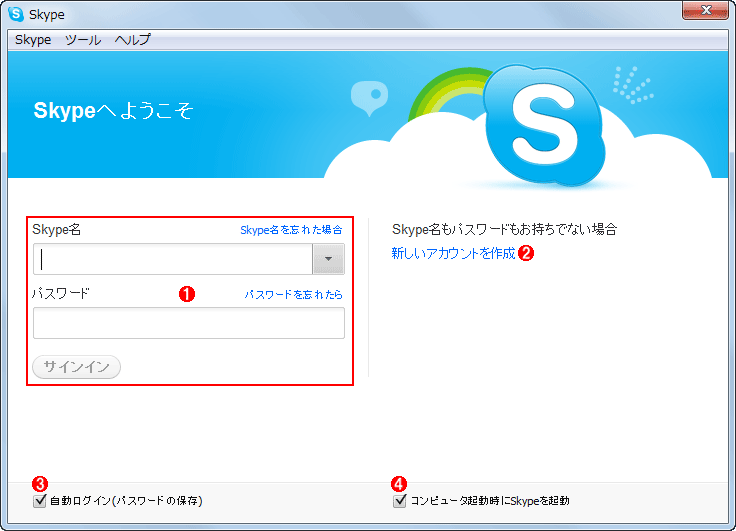Close the Skype window
Screen dimensions: 736x531
pos(705,10)
